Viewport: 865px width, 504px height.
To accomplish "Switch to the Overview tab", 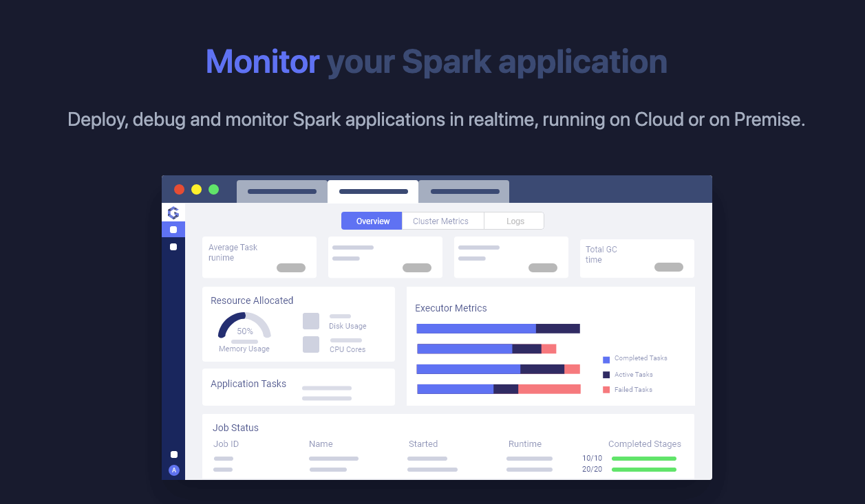I will pos(372,221).
